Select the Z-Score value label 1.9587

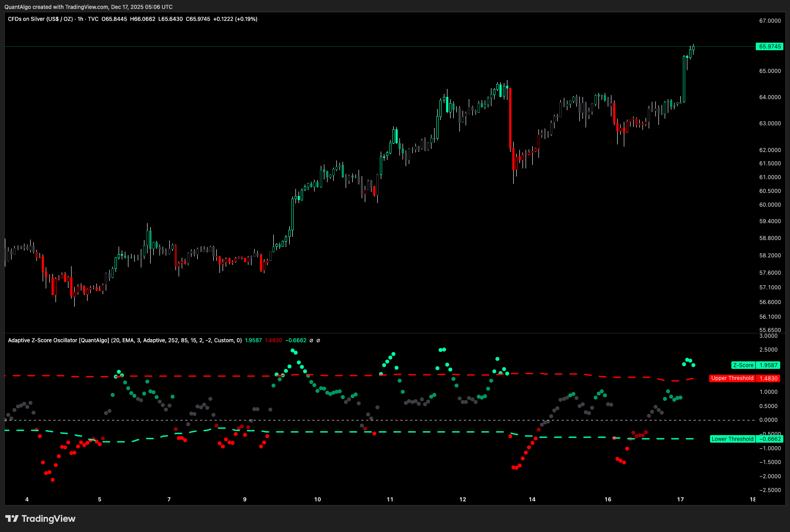coord(768,365)
